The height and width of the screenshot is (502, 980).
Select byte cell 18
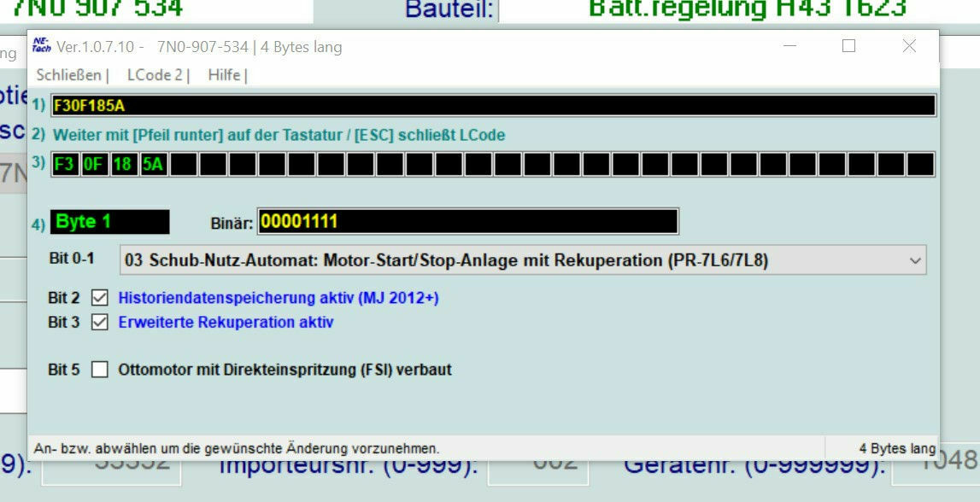point(124,164)
